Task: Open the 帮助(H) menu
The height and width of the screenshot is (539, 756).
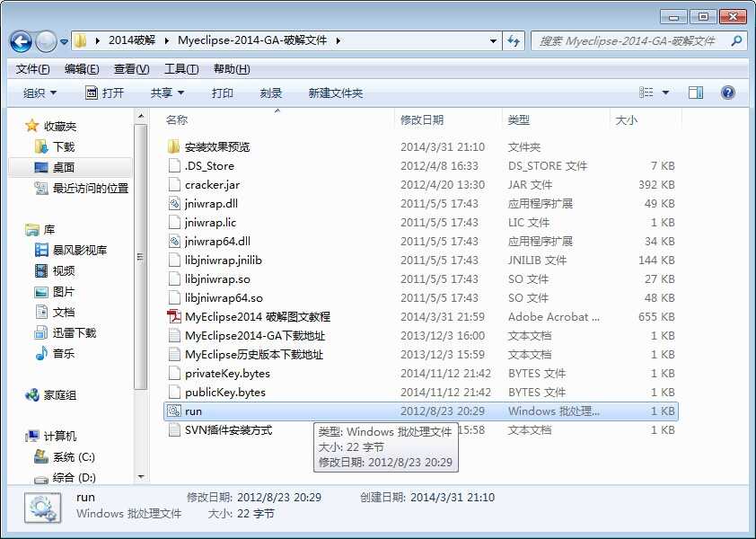Action: [232, 69]
